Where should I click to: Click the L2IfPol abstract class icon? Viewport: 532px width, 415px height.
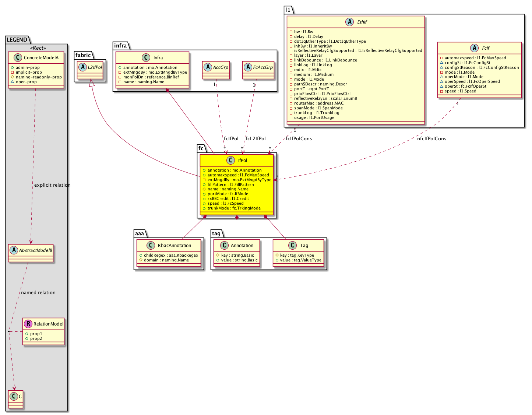coord(83,67)
